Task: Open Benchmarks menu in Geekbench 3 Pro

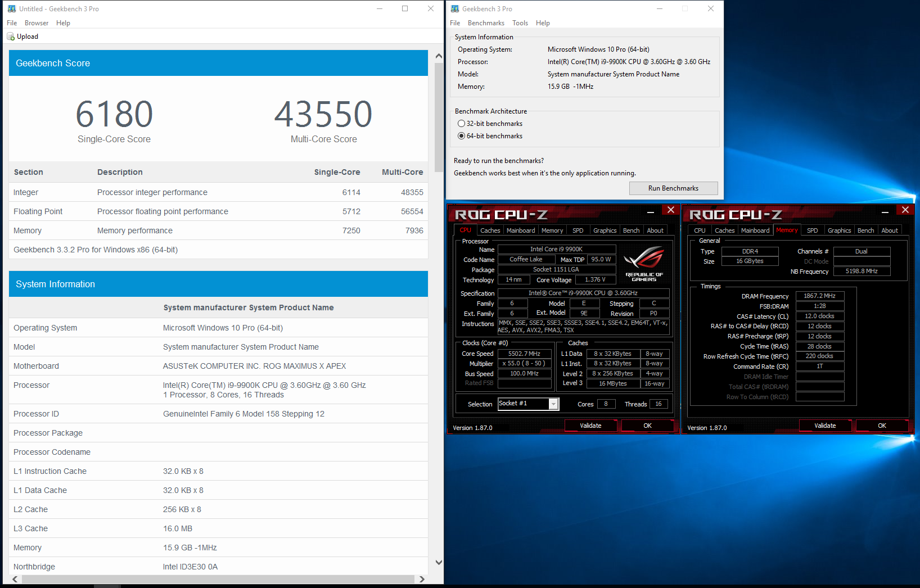Action: click(486, 23)
